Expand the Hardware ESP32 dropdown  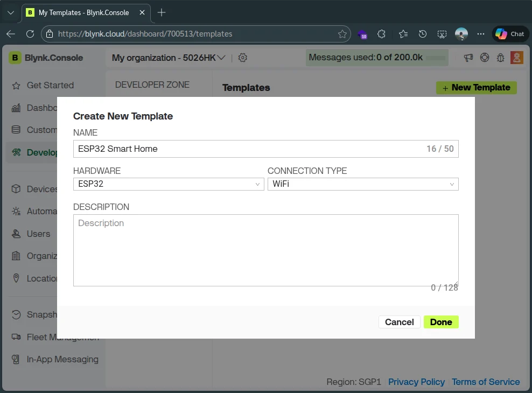pos(169,184)
